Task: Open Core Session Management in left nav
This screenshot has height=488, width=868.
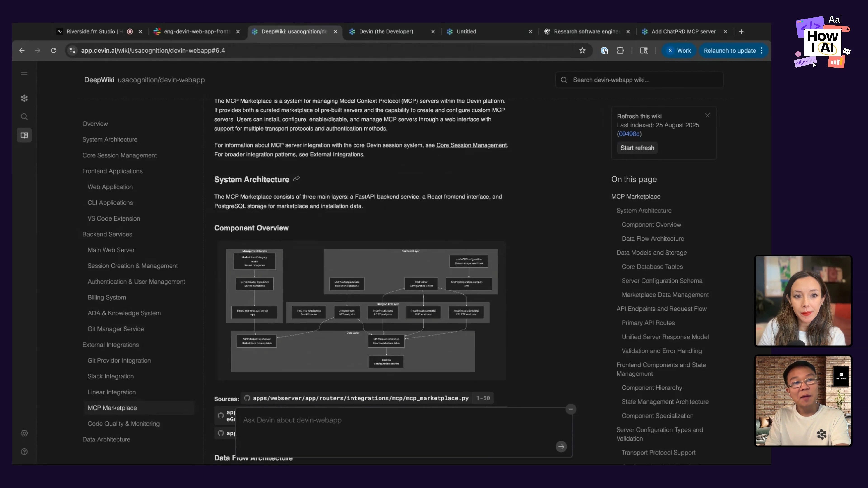Action: [x=120, y=156]
